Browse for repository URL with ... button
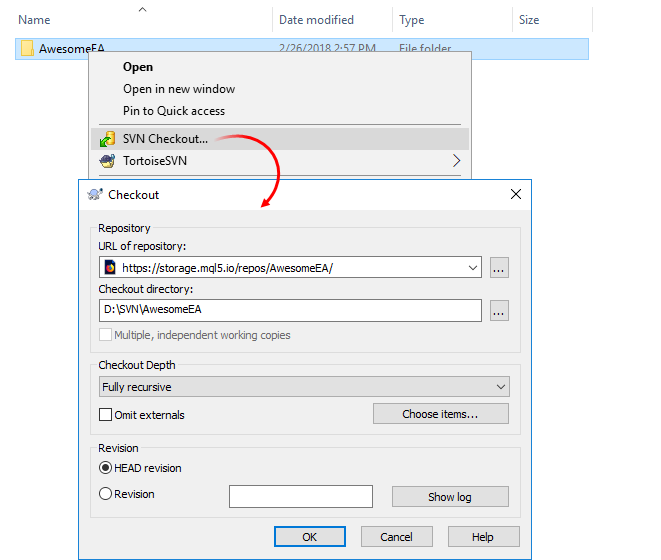 pyautogui.click(x=499, y=268)
